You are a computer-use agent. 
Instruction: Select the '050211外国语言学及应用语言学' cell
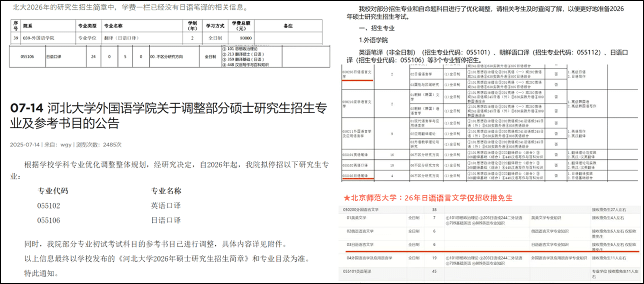[x=357, y=134]
